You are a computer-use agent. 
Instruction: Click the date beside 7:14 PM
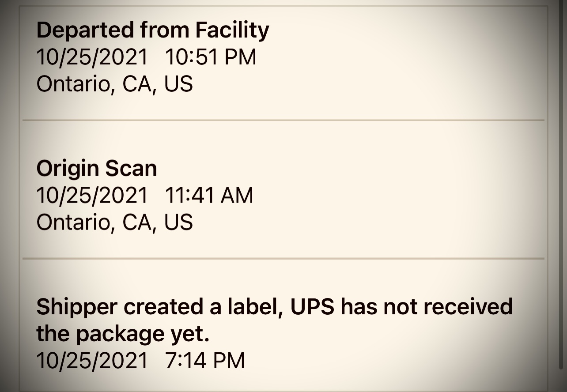(x=92, y=360)
